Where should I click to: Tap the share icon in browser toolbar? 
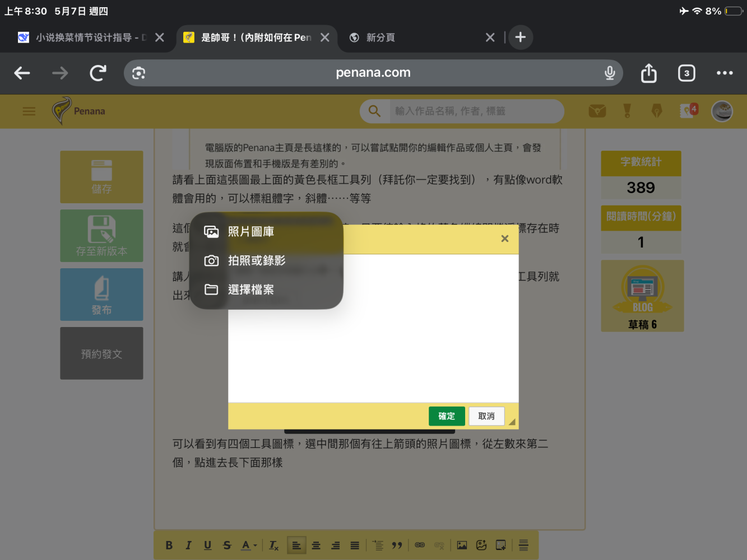tap(649, 73)
